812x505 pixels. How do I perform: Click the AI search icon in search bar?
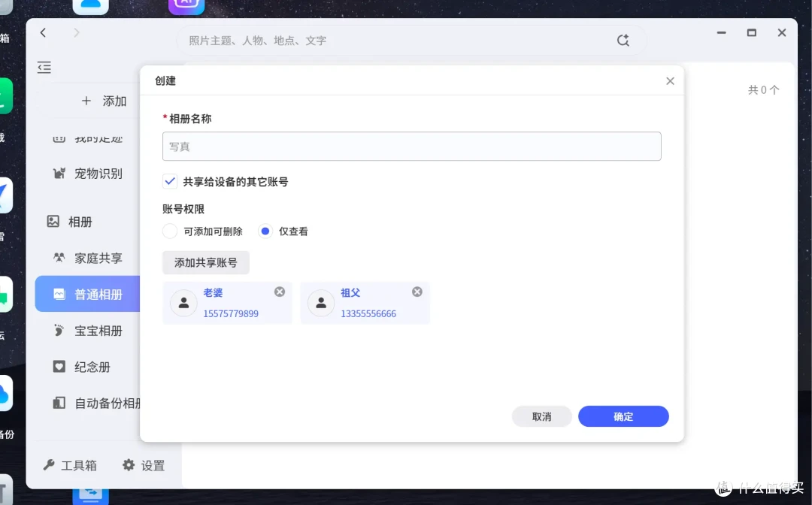(x=623, y=41)
